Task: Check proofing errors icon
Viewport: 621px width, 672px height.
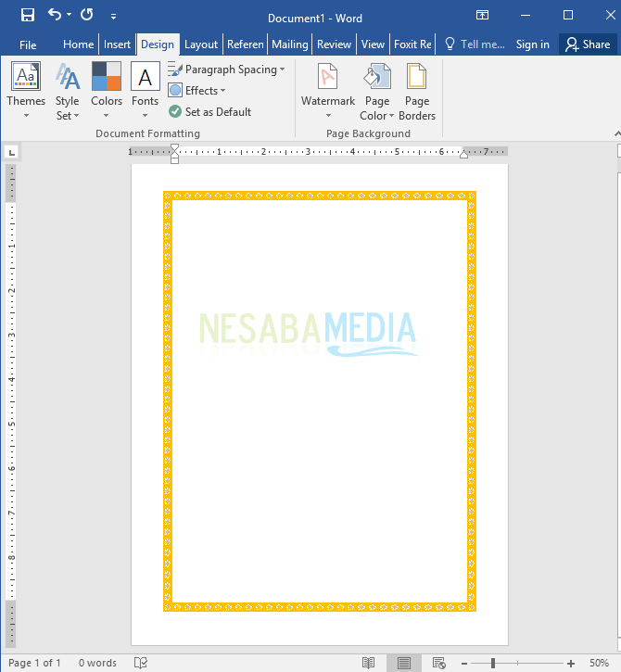Action: (x=141, y=663)
